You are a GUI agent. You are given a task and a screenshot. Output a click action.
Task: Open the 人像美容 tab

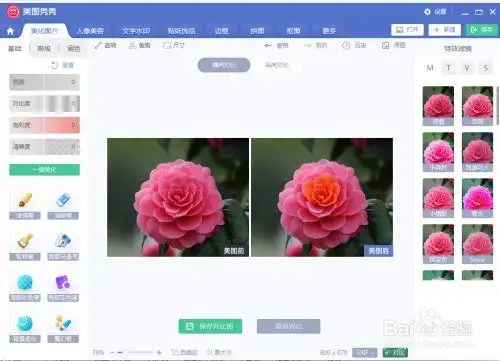click(x=90, y=31)
